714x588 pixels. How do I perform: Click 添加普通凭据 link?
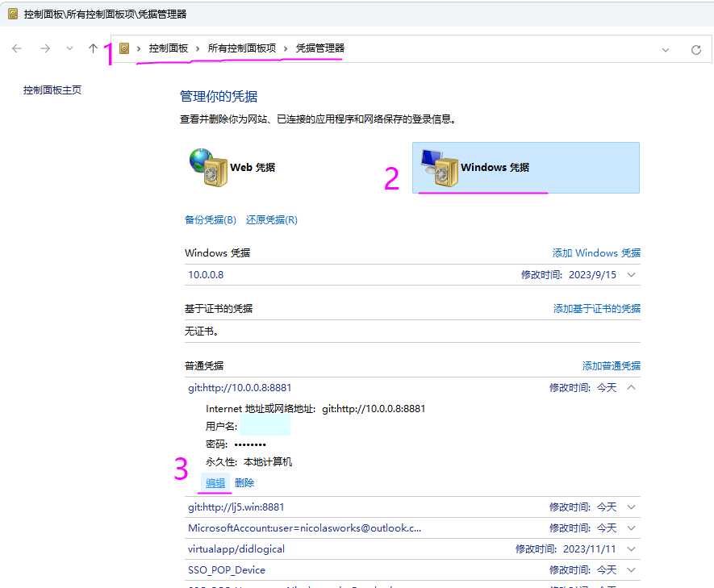(612, 366)
